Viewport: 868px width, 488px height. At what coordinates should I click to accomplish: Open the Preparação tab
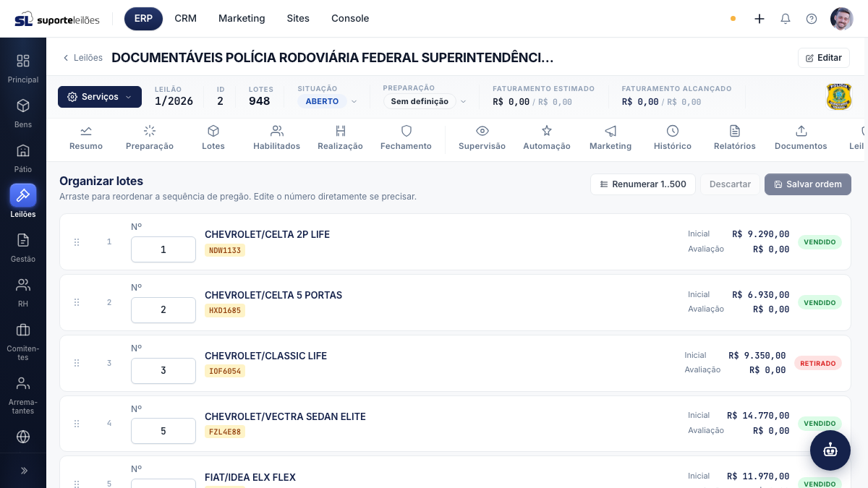tap(150, 137)
